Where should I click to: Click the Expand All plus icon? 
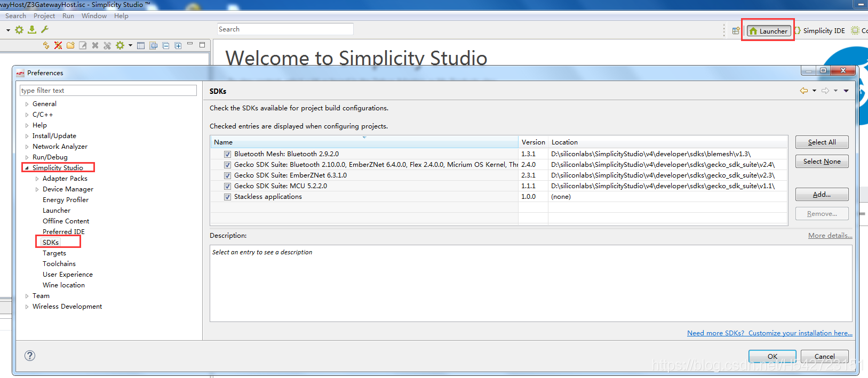(178, 45)
